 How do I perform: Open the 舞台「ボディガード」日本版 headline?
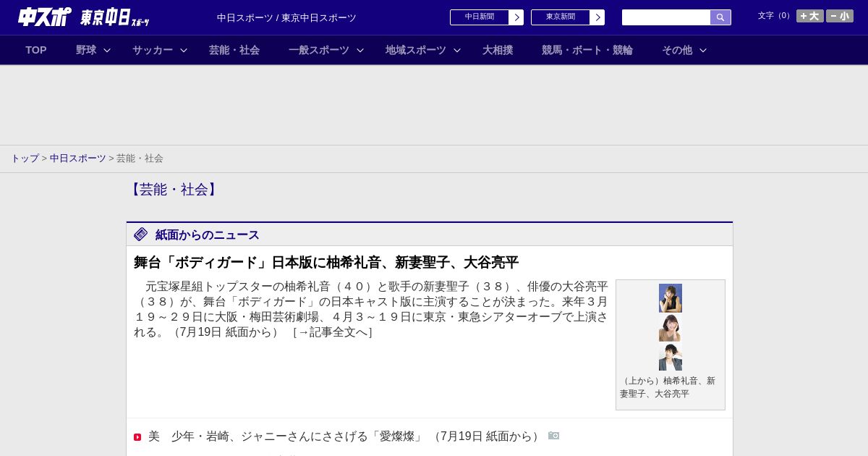click(326, 263)
